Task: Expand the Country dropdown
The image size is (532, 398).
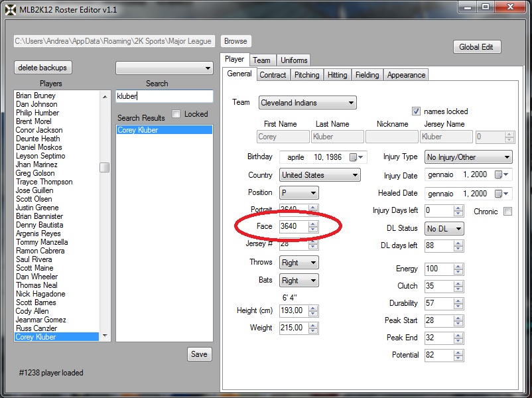Action: click(x=320, y=175)
